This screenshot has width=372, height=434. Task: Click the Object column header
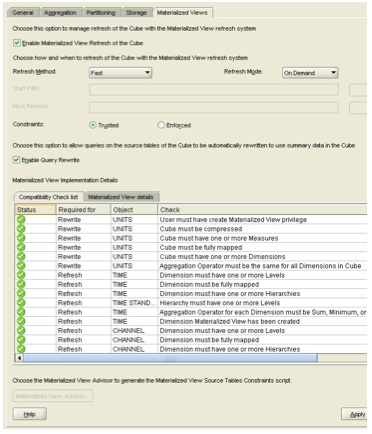pos(134,210)
